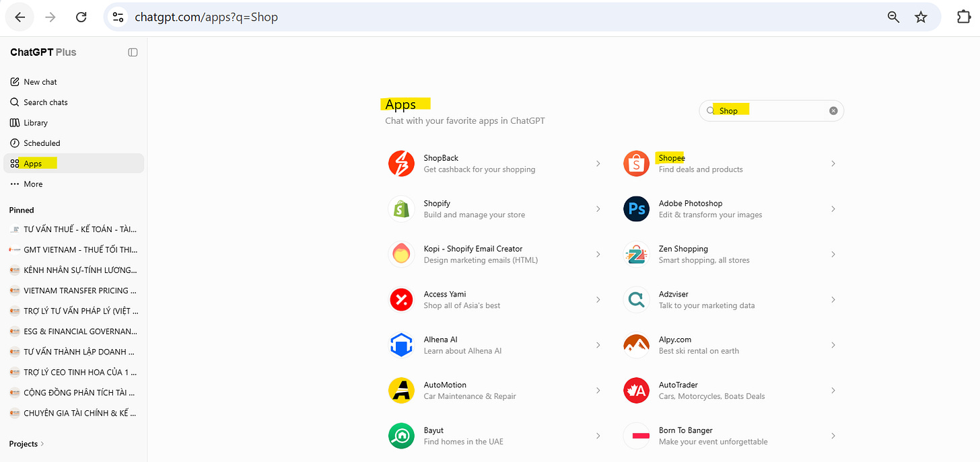Open the Adobe Photoshop Ps icon
The width and height of the screenshot is (980, 462).
pyautogui.click(x=636, y=209)
